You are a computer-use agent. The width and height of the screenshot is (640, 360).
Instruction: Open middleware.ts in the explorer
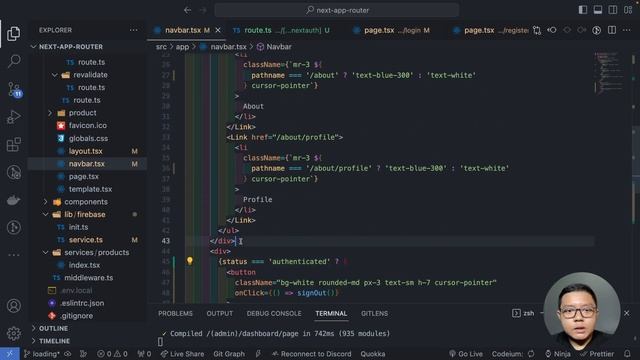[89, 278]
